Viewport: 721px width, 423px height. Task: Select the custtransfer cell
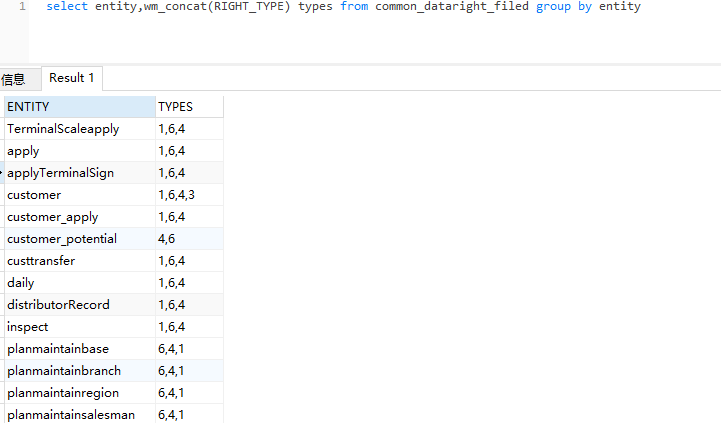pyautogui.click(x=80, y=261)
